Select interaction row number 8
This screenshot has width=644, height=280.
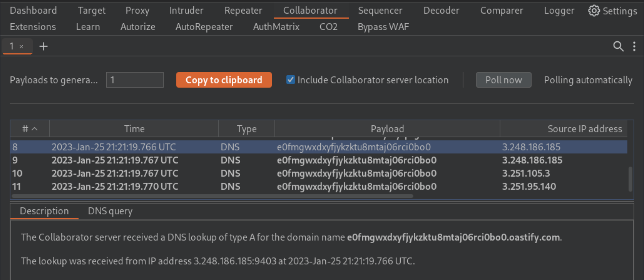318,147
